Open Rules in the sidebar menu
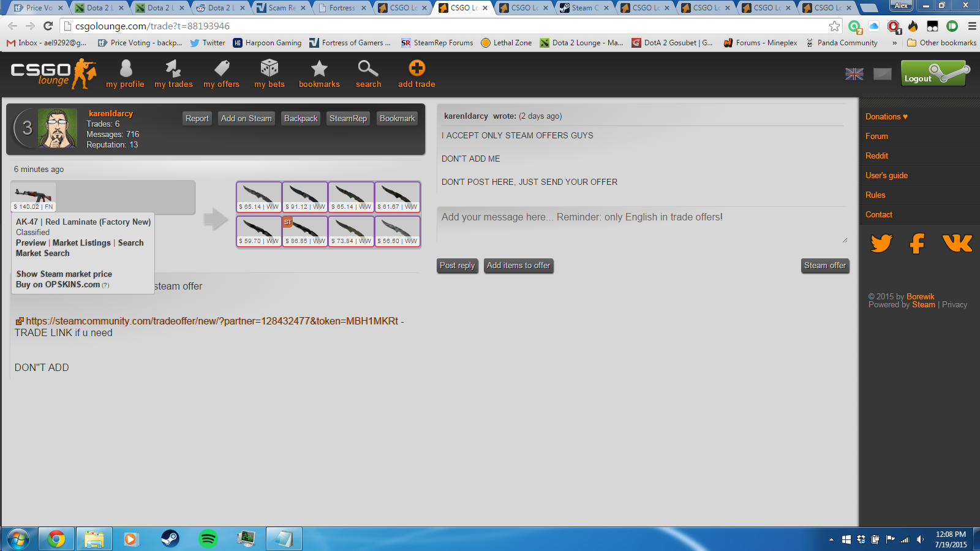The height and width of the screenshot is (551, 980). pos(875,195)
